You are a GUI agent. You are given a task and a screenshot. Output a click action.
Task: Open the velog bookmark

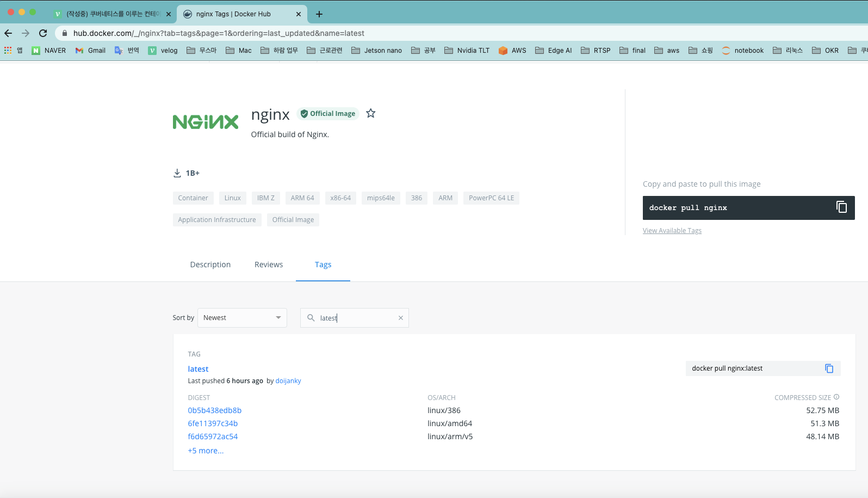point(163,51)
